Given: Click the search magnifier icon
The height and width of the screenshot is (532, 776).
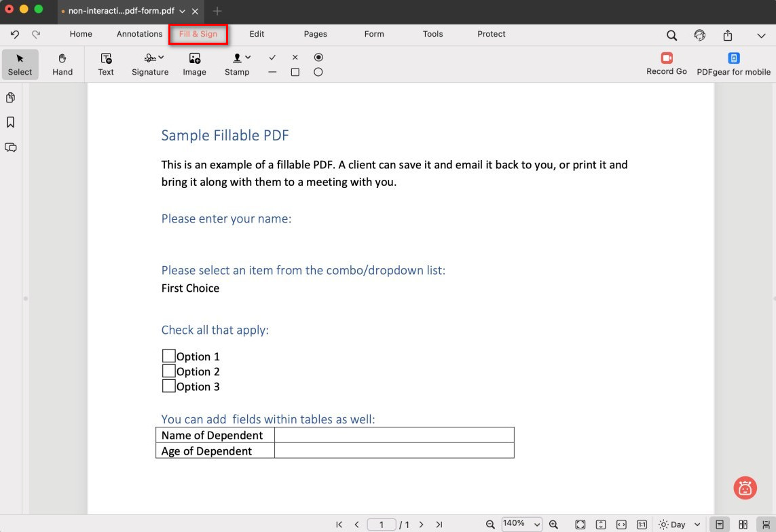Looking at the screenshot, I should pos(671,35).
